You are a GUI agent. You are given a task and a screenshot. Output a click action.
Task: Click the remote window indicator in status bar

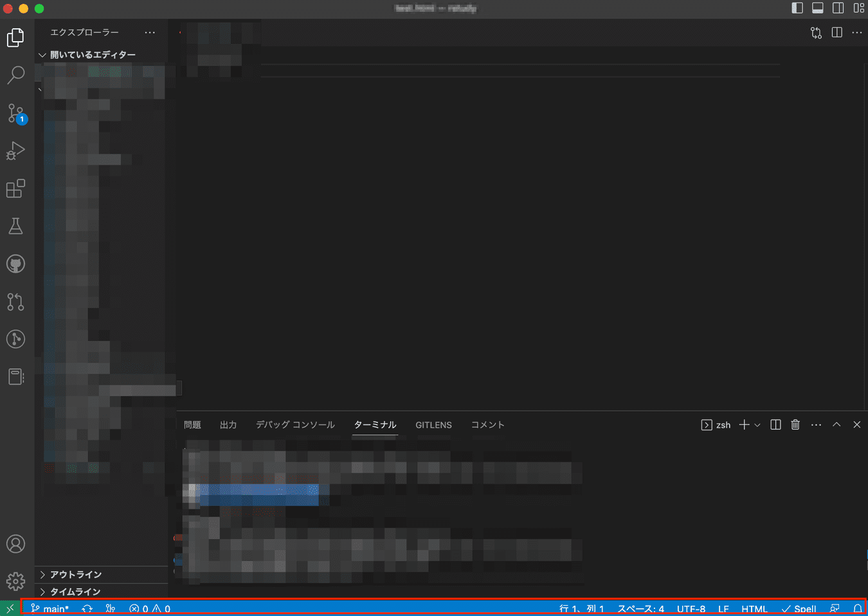(10, 608)
